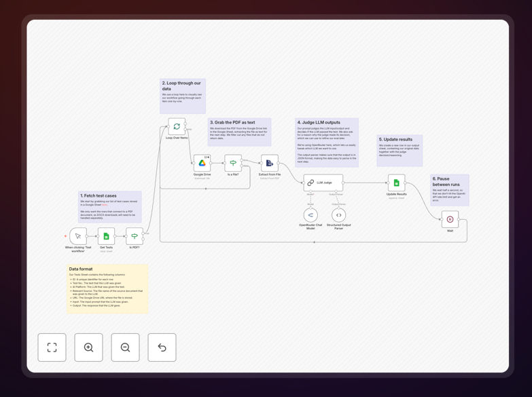Select the '3. Grab the PDF as text' note
This screenshot has width=532, height=397.
[x=239, y=132]
